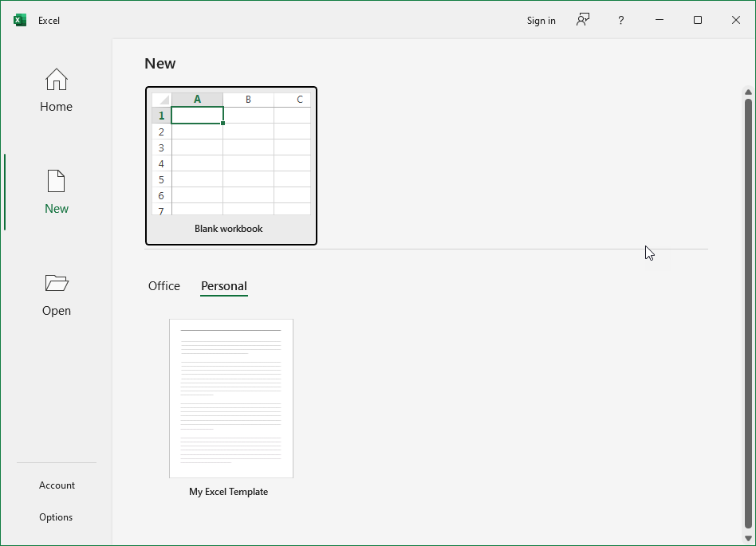This screenshot has height=546, width=756.
Task: Click the Excel logo in title bar
Action: click(20, 20)
